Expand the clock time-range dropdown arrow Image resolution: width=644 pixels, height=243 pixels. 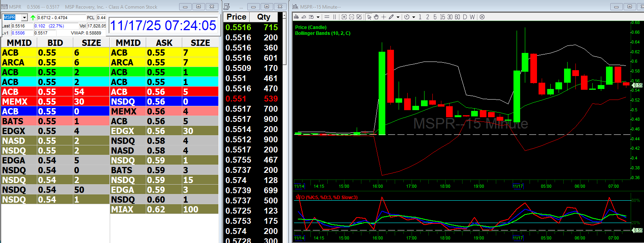[414, 17]
